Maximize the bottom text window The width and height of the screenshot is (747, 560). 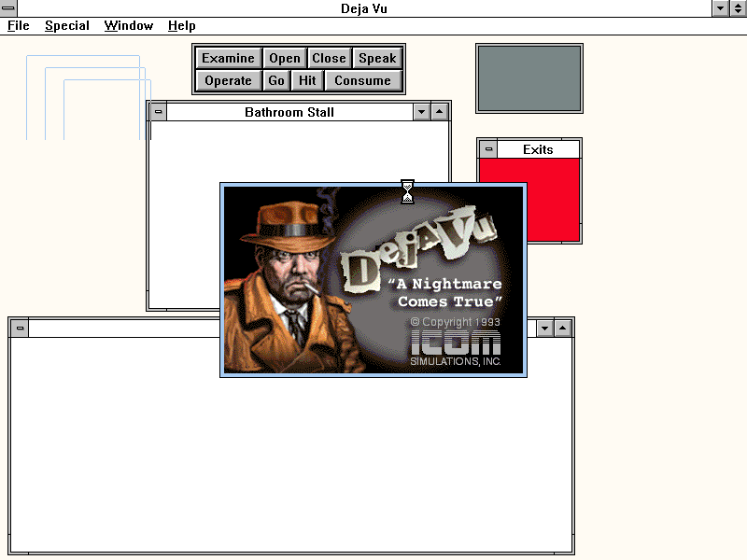click(x=563, y=329)
